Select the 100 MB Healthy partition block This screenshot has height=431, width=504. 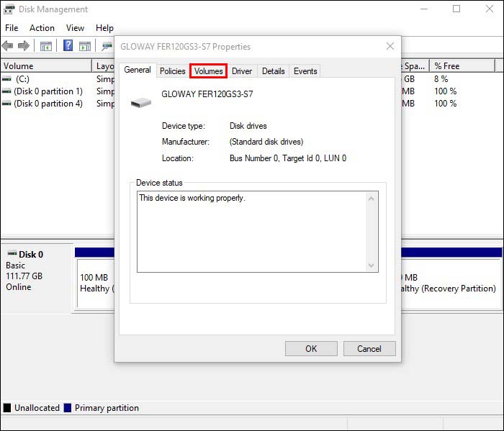click(x=96, y=283)
